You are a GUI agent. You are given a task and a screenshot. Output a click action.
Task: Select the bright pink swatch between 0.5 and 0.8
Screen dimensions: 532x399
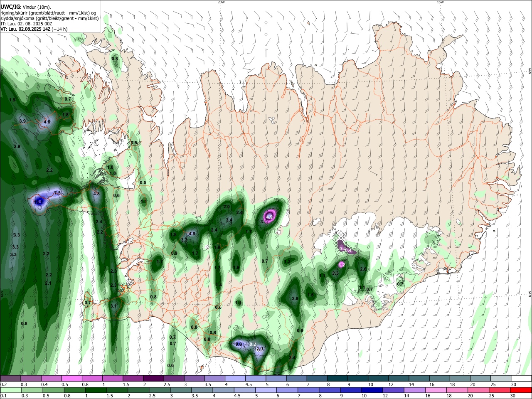coord(71,379)
